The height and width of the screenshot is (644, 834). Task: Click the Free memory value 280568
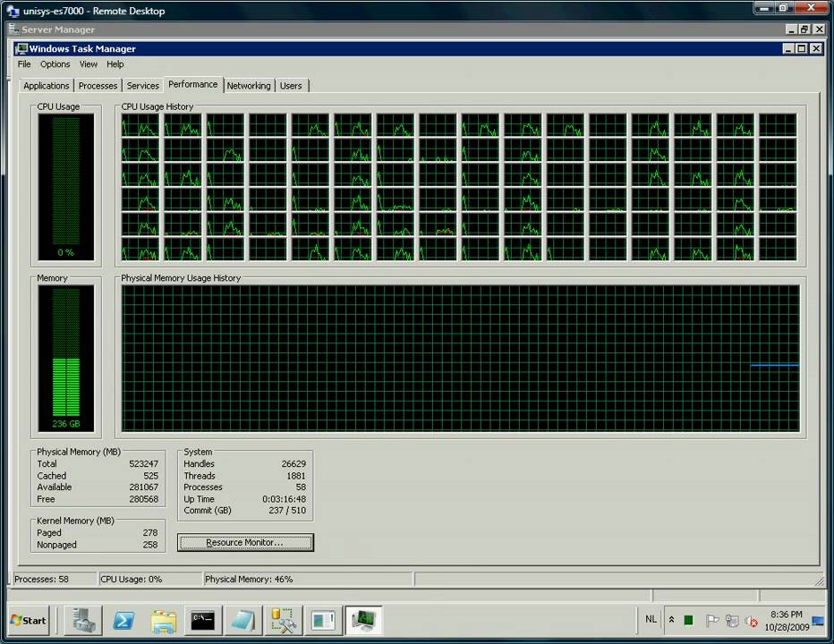[143, 499]
